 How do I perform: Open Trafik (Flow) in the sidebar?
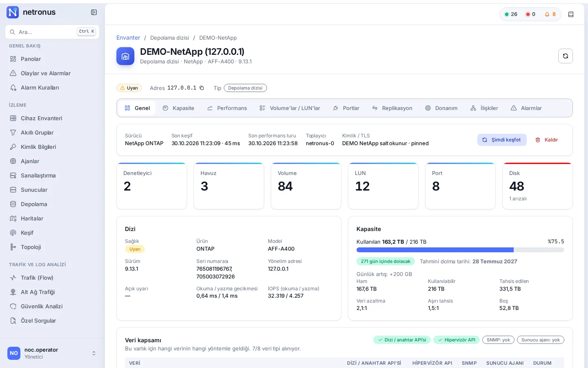52,278
